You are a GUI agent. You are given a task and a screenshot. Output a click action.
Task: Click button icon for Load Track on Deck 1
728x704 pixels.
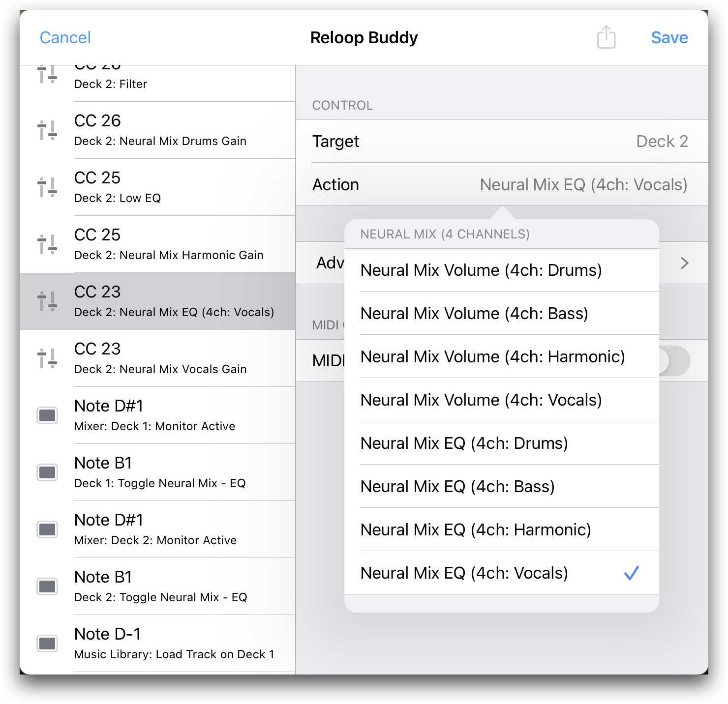tap(48, 644)
